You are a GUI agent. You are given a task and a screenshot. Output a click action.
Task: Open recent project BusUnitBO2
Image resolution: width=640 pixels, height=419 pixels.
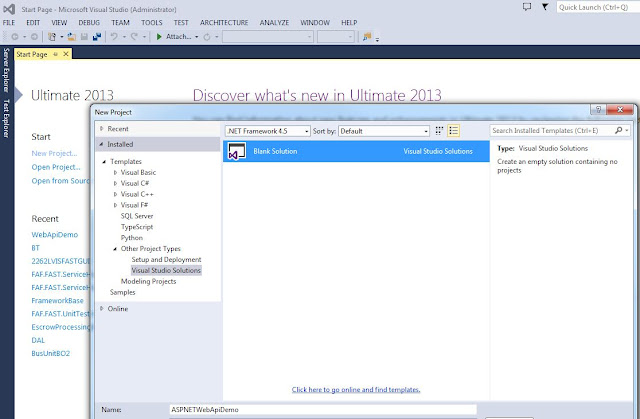[x=51, y=353]
